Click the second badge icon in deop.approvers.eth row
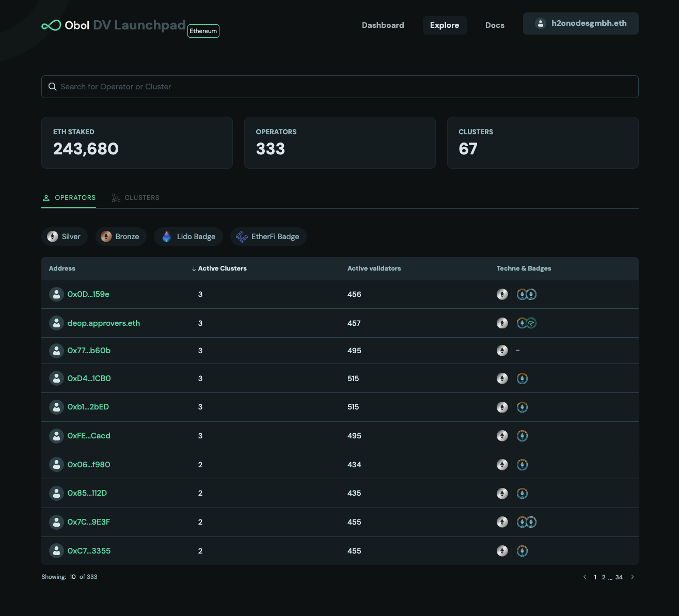Screen dimensions: 679x616 [x=531, y=323]
